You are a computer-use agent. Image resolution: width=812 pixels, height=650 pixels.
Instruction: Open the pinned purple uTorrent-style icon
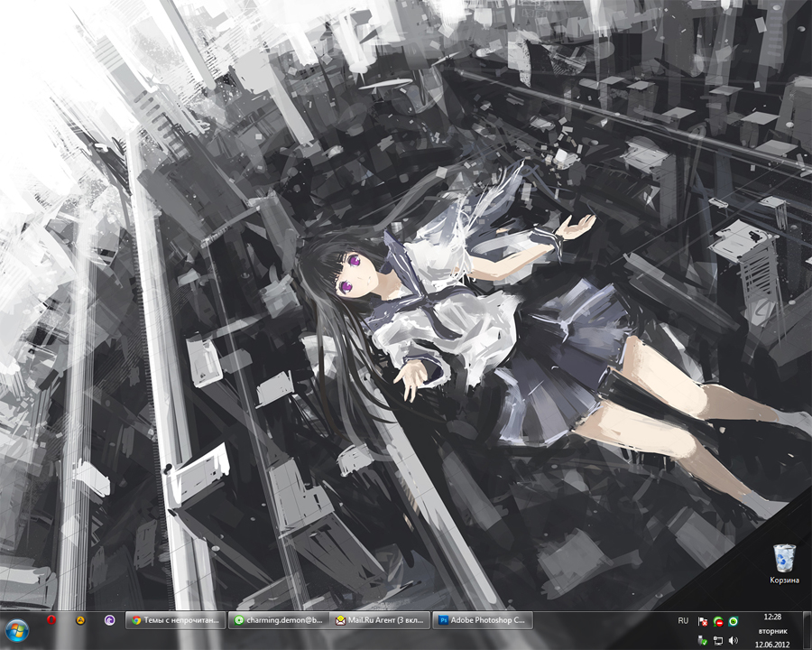109,620
